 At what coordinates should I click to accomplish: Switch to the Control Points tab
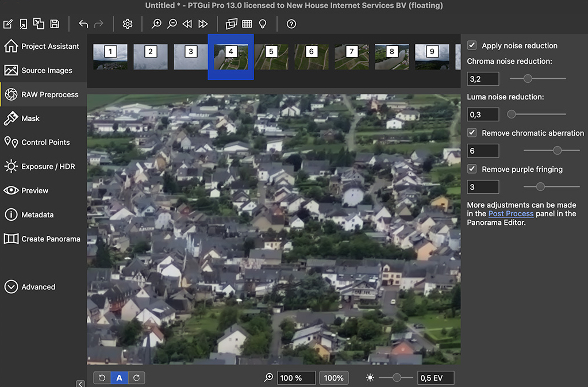pyautogui.click(x=45, y=143)
